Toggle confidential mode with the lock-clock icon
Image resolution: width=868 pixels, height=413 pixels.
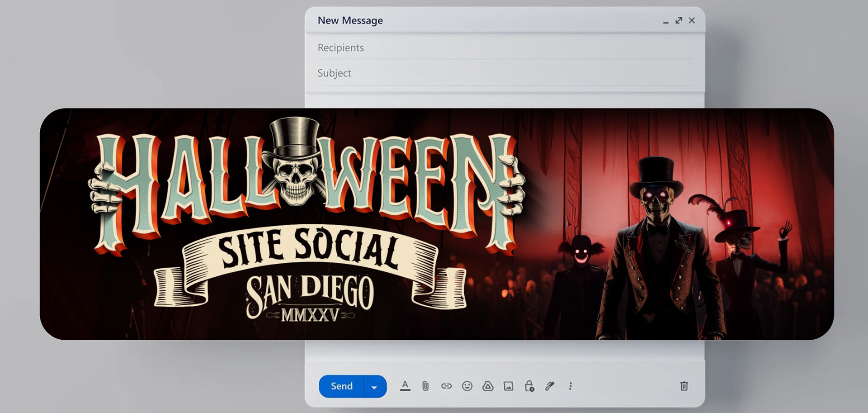pos(529,386)
